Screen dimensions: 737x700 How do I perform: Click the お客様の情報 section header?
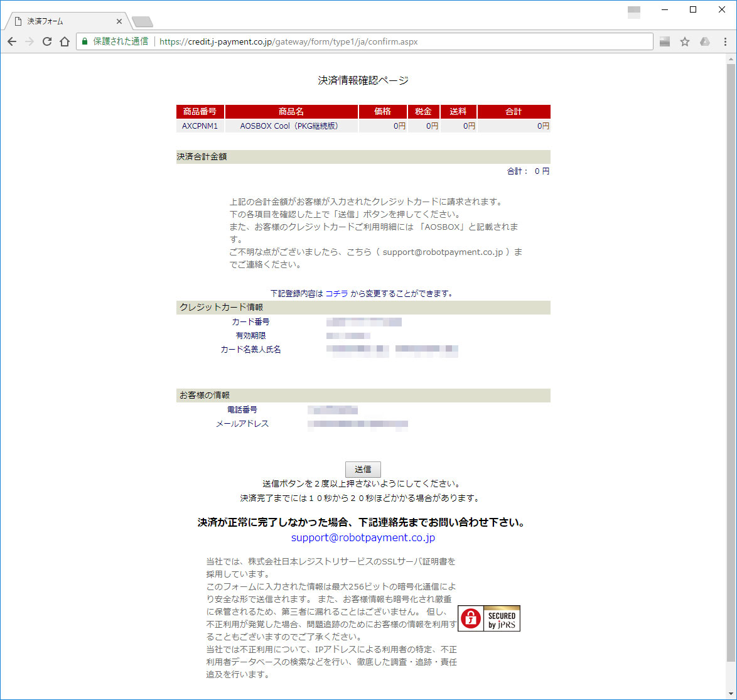363,396
